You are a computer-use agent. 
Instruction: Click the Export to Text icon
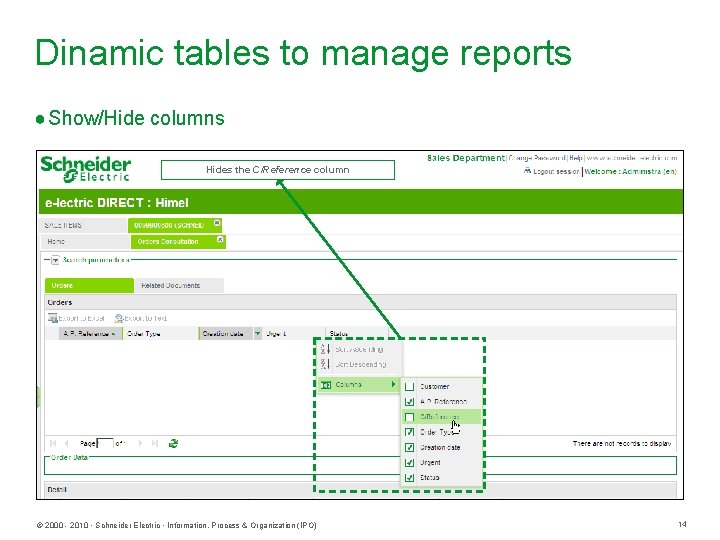pyautogui.click(x=118, y=318)
